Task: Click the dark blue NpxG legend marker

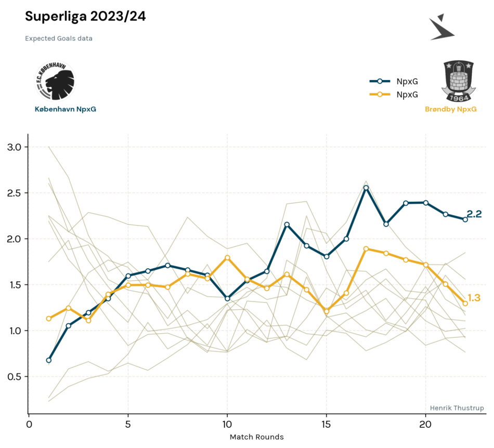Action: coord(380,81)
